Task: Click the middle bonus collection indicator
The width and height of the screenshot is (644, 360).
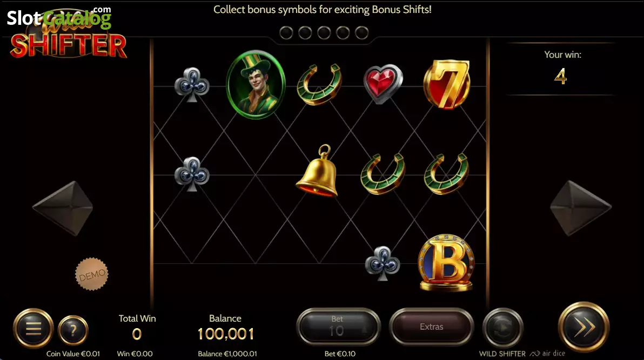Action: click(x=324, y=33)
